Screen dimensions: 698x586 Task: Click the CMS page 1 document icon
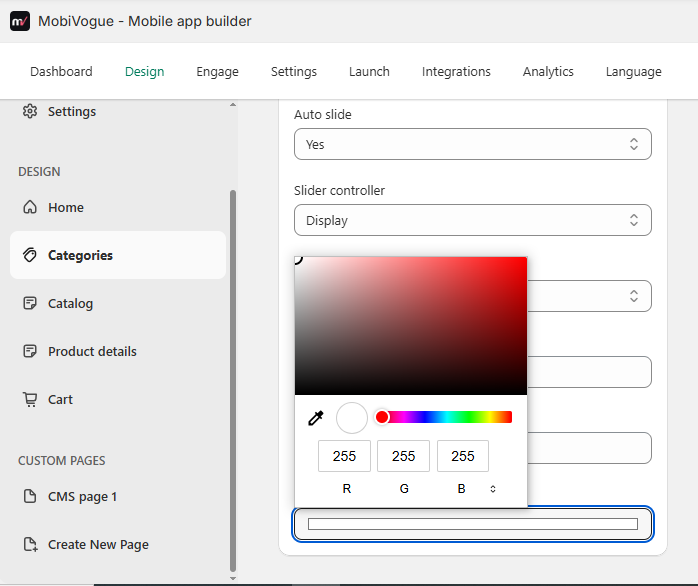tap(30, 496)
